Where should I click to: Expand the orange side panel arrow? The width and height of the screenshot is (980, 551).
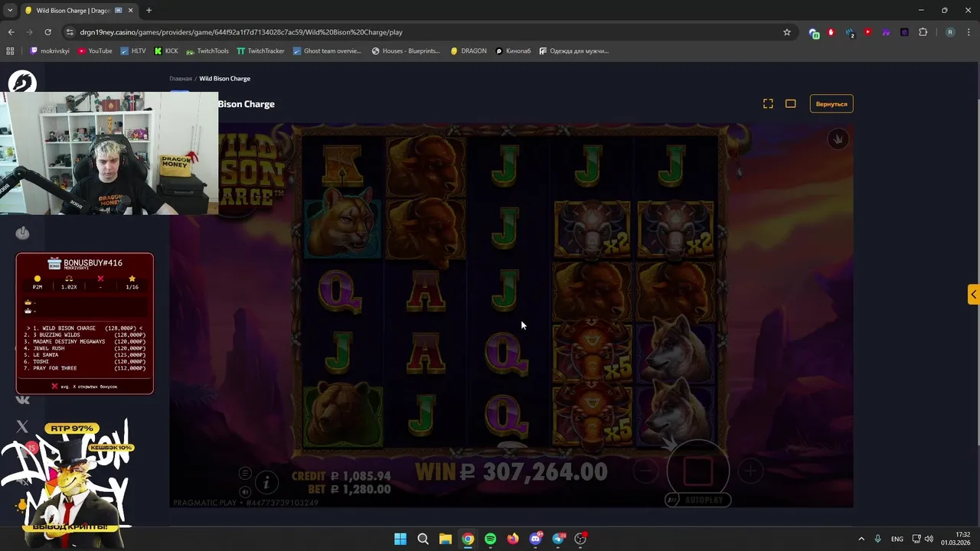[973, 295]
